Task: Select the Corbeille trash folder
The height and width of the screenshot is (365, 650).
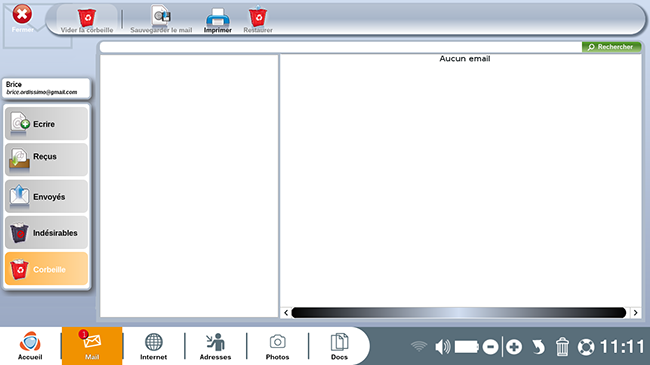Action: point(46,269)
